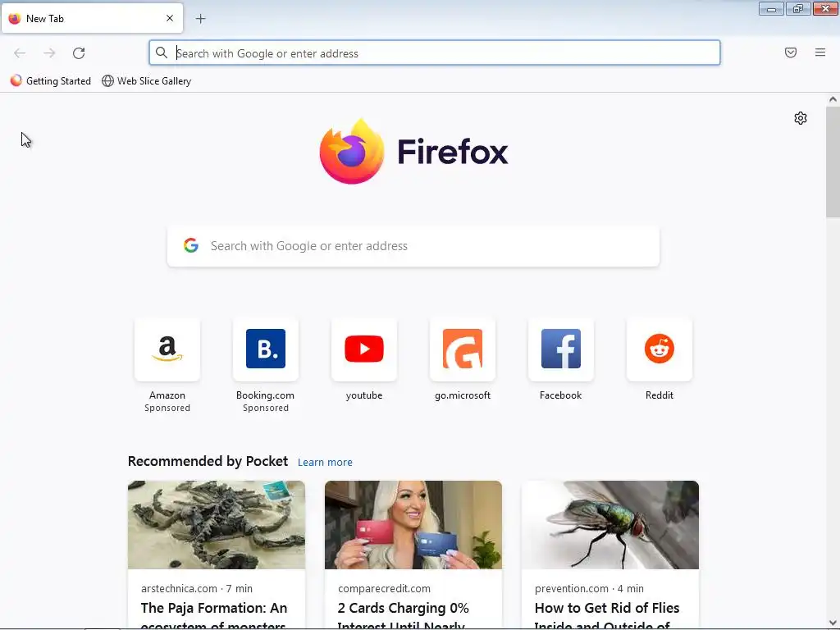Open How to Get Rid of Flies title
Viewport: 840px width, 630px height.
coord(607,615)
